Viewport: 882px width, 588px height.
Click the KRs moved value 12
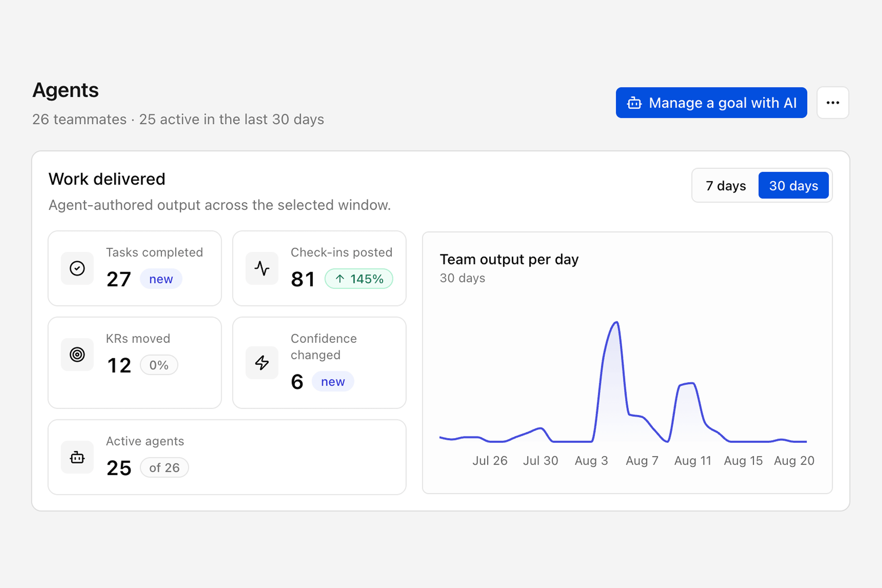119,366
